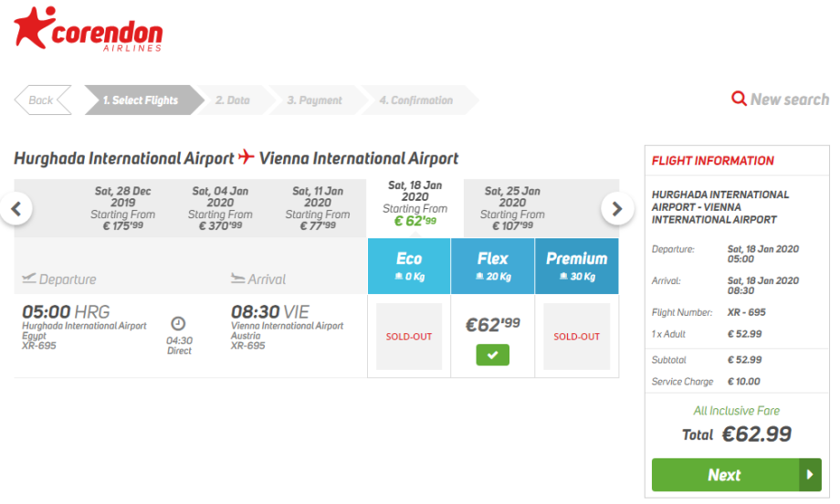This screenshot has width=840, height=504.
Task: Click the New search magnifier icon
Action: pos(739,99)
